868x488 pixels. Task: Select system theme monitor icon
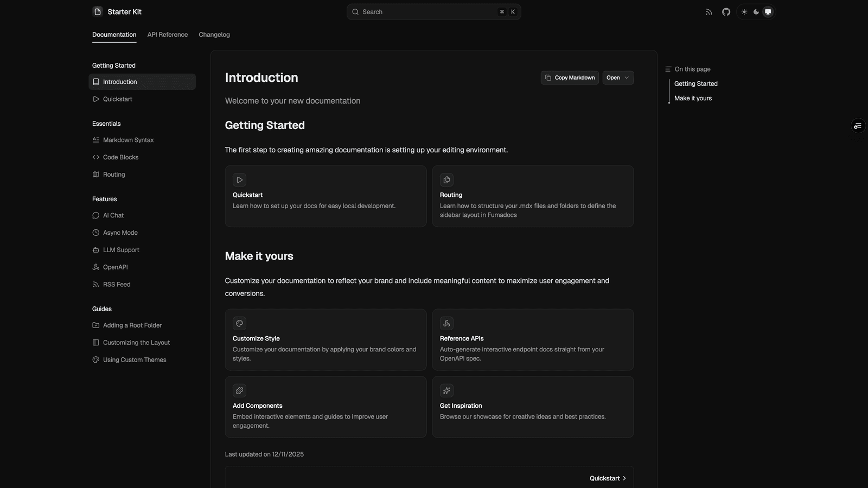pyautogui.click(x=768, y=12)
